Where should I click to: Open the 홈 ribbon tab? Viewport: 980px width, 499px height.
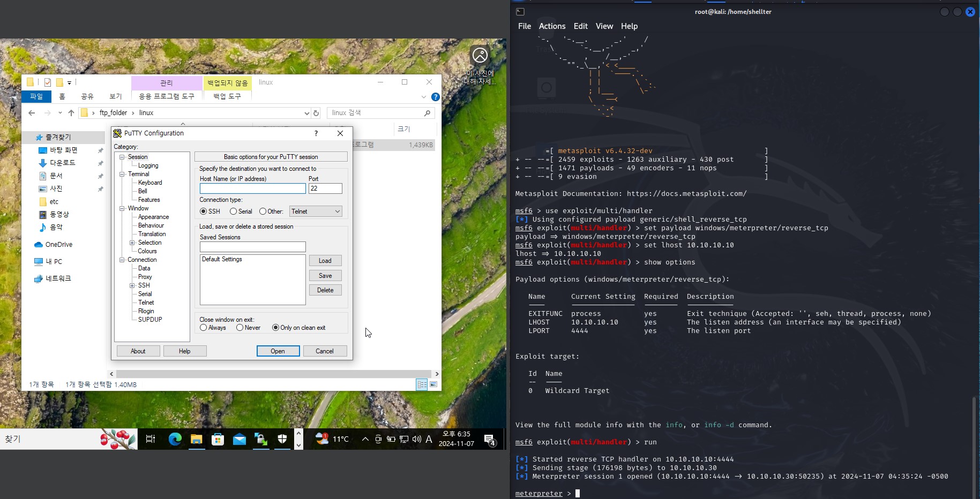pyautogui.click(x=62, y=96)
